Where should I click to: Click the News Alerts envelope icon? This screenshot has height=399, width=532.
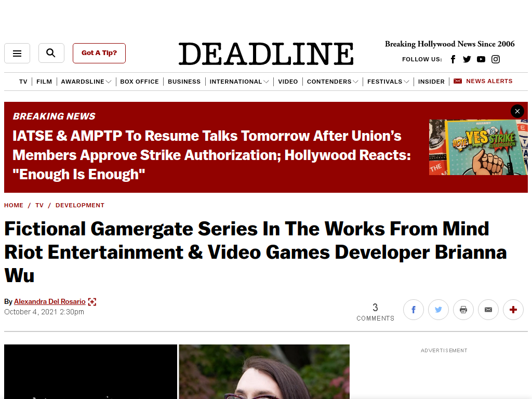coord(458,81)
